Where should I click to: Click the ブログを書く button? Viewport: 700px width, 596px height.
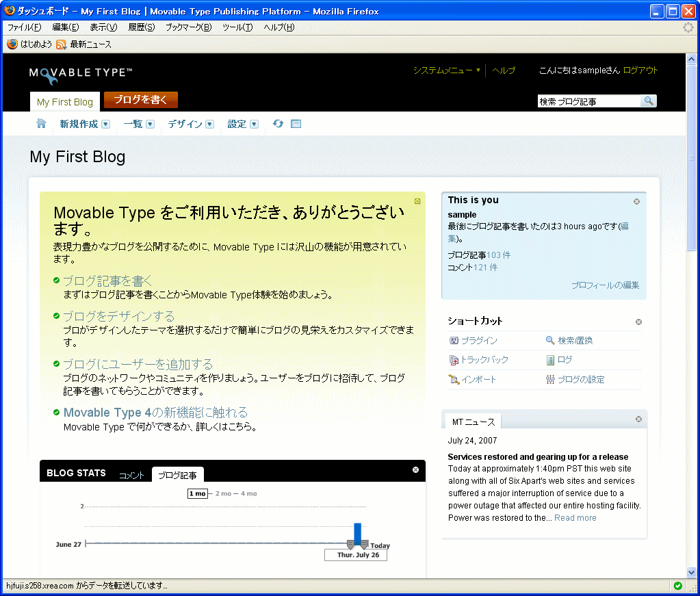141,99
